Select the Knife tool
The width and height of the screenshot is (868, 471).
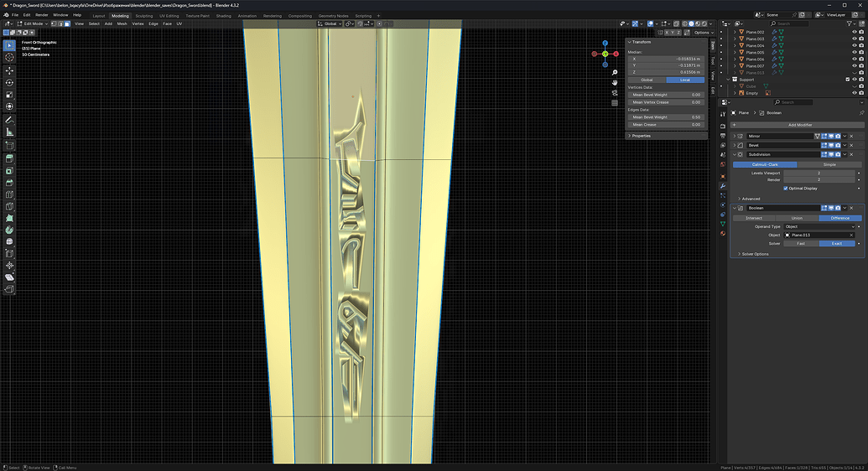click(9, 206)
